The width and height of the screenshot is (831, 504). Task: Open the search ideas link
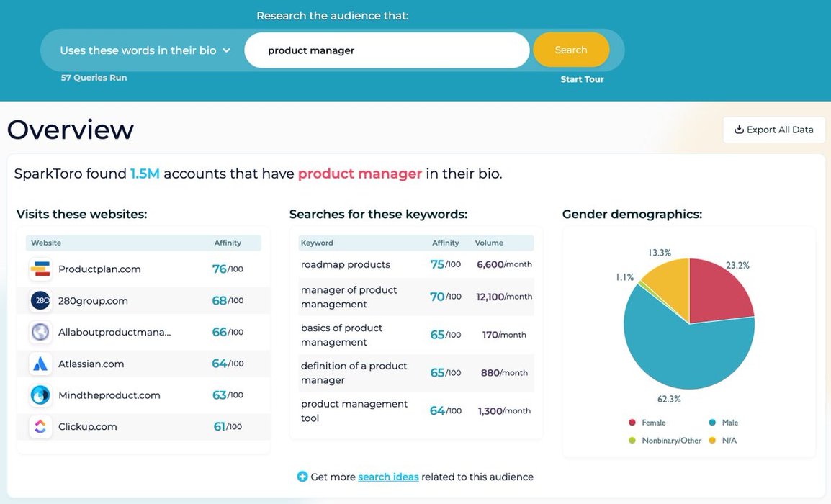(388, 477)
